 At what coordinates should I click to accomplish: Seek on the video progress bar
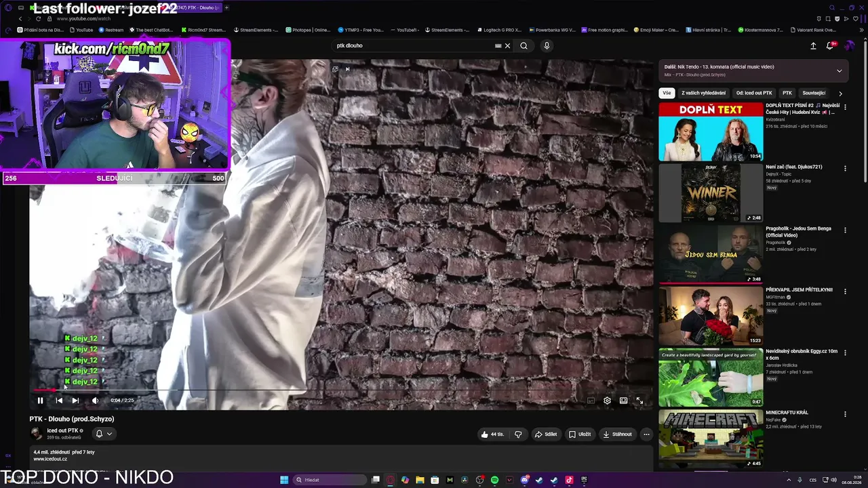[340, 390]
